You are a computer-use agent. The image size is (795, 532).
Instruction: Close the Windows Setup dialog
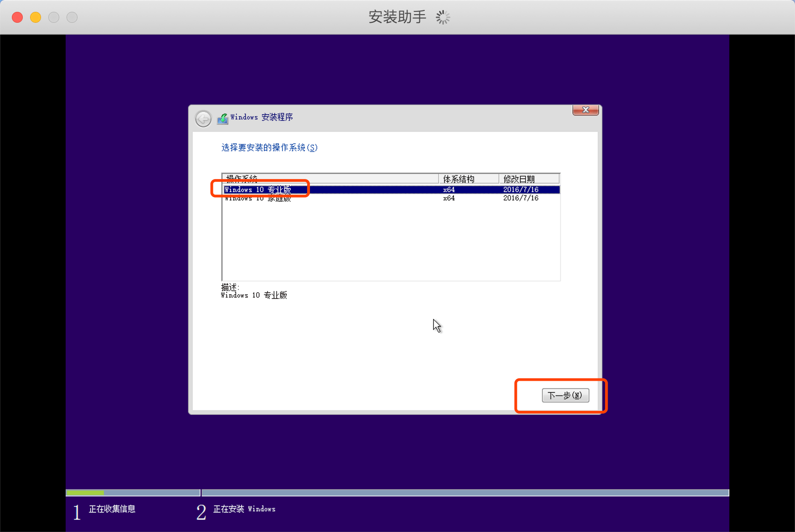(586, 110)
